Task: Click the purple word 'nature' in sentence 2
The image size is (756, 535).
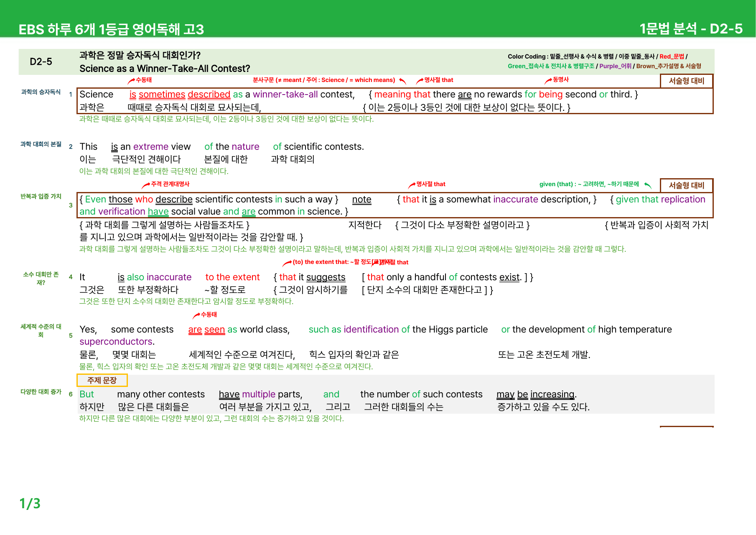Action: click(x=246, y=147)
